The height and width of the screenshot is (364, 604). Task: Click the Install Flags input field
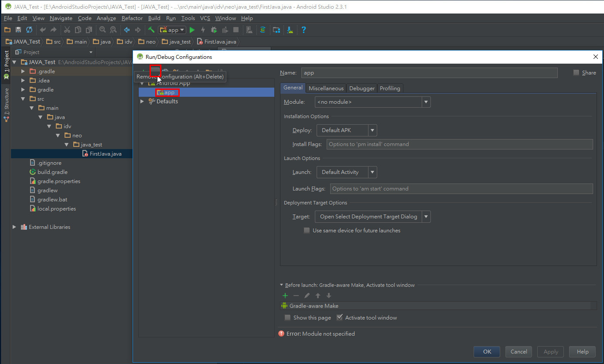[460, 144]
